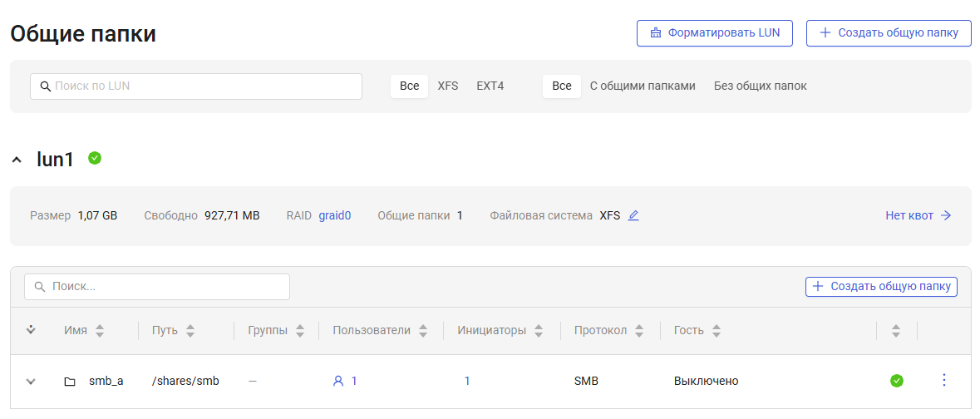
Task: Filter by Без общих папок
Action: point(760,86)
